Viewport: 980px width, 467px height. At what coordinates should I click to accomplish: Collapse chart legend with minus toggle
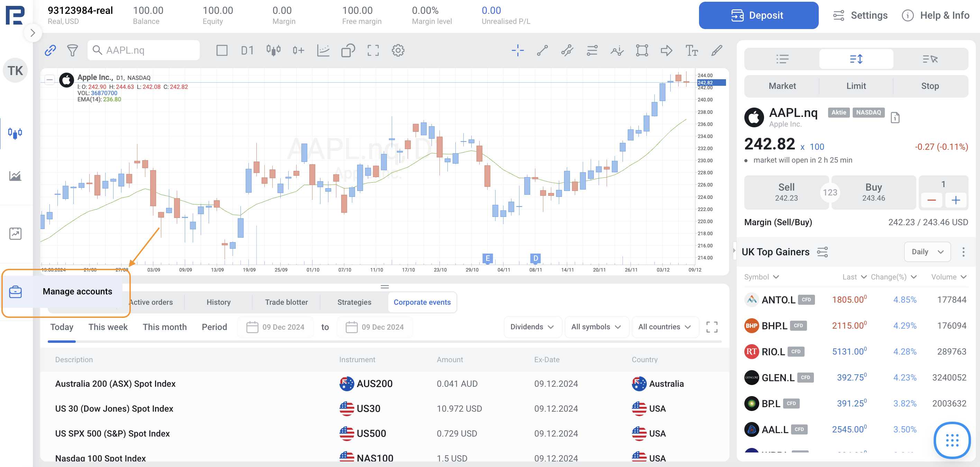tap(49, 80)
